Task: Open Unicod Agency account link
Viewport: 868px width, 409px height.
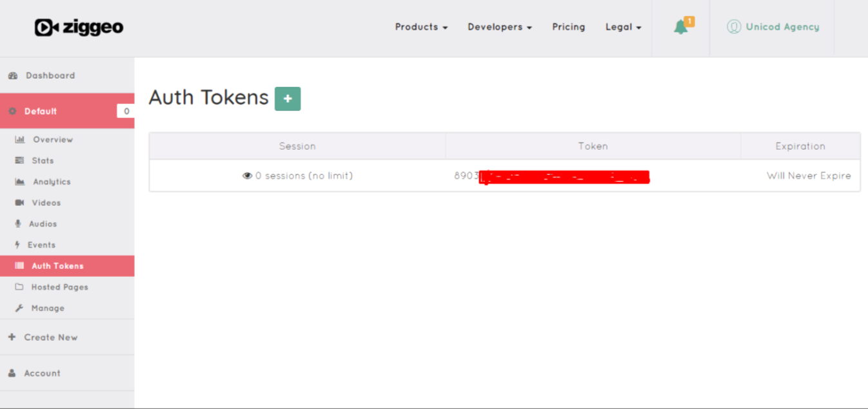Action: [782, 27]
